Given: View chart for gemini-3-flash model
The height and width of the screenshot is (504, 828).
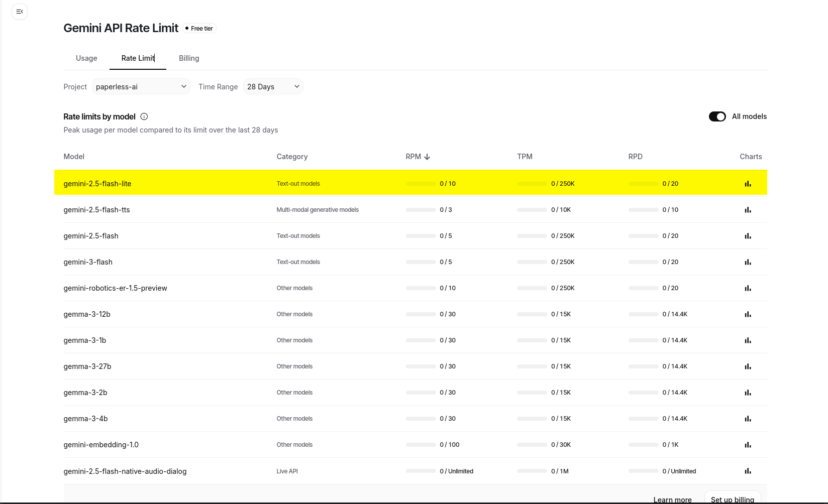Looking at the screenshot, I should (x=748, y=262).
